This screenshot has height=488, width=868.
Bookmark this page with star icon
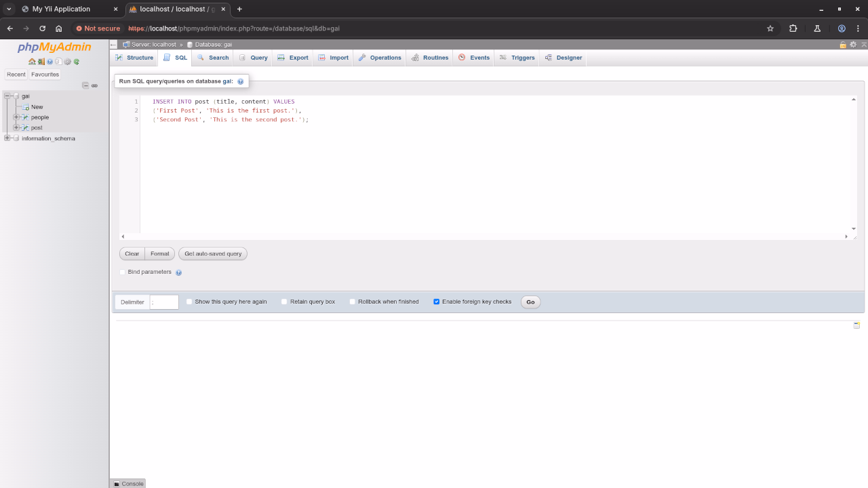click(770, 28)
